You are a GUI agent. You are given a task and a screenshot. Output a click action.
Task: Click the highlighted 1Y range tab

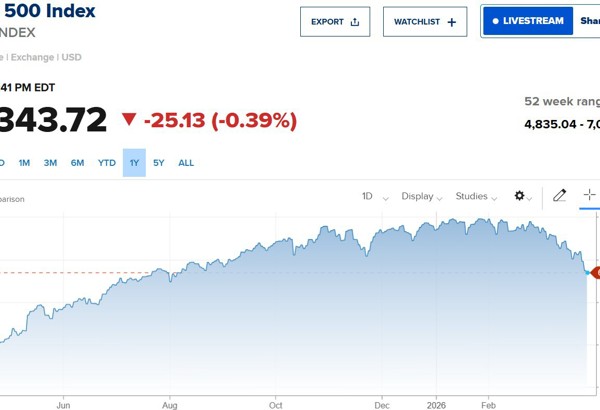point(134,163)
